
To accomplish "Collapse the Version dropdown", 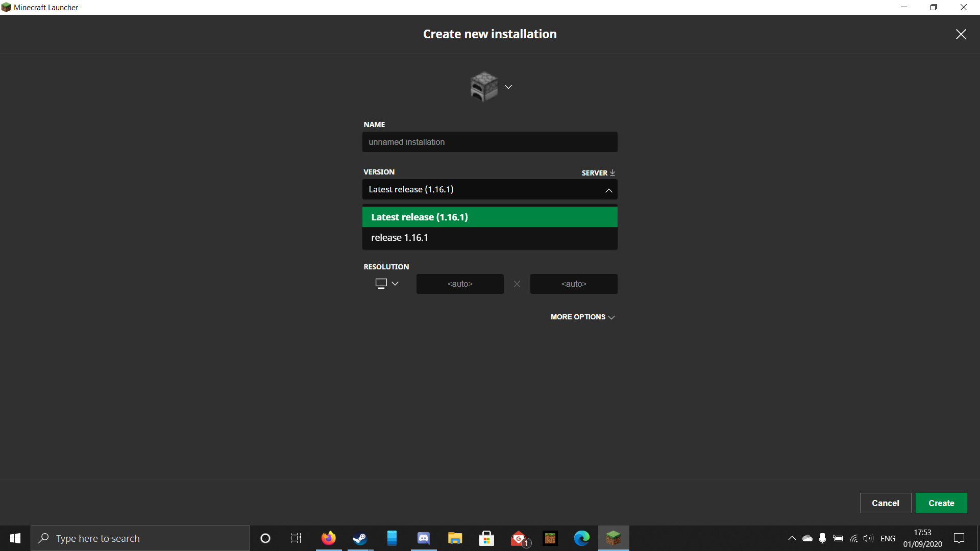I will 608,190.
